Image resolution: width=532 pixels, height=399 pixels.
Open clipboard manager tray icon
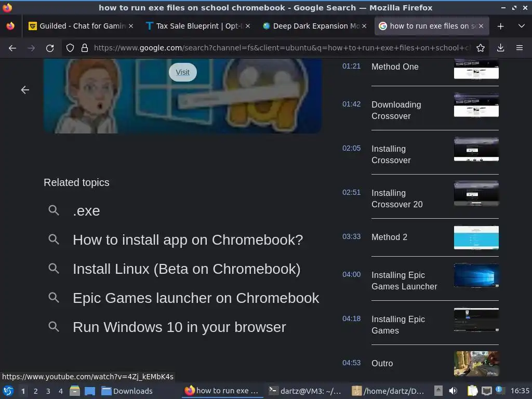click(x=473, y=391)
